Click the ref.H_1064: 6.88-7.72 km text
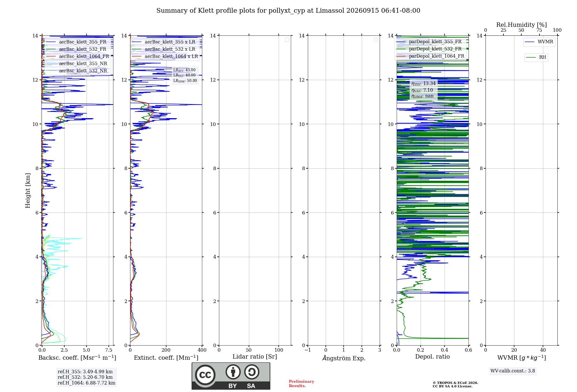The height and width of the screenshot is (392, 577). pos(87,383)
